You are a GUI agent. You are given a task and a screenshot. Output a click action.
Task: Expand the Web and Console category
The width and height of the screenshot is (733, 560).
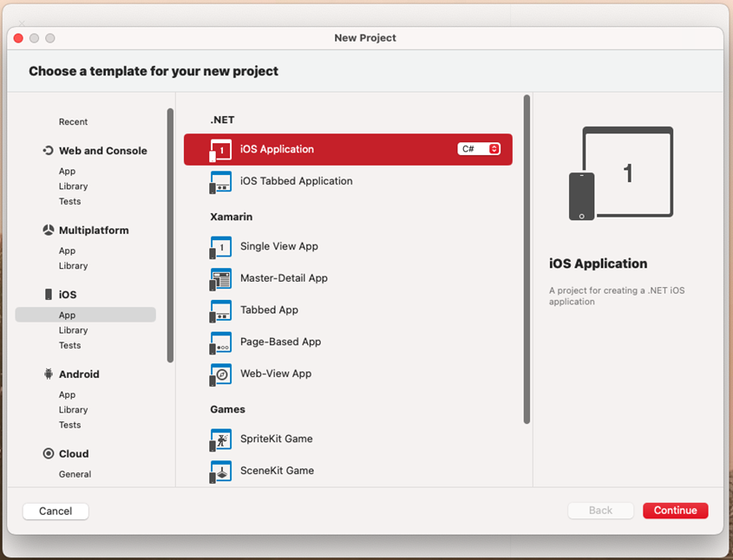click(101, 150)
